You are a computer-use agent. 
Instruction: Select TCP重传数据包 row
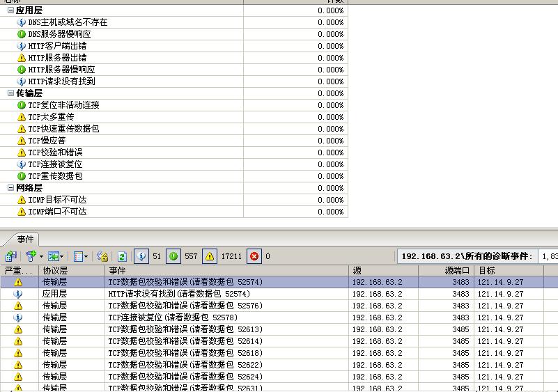[x=174, y=176]
